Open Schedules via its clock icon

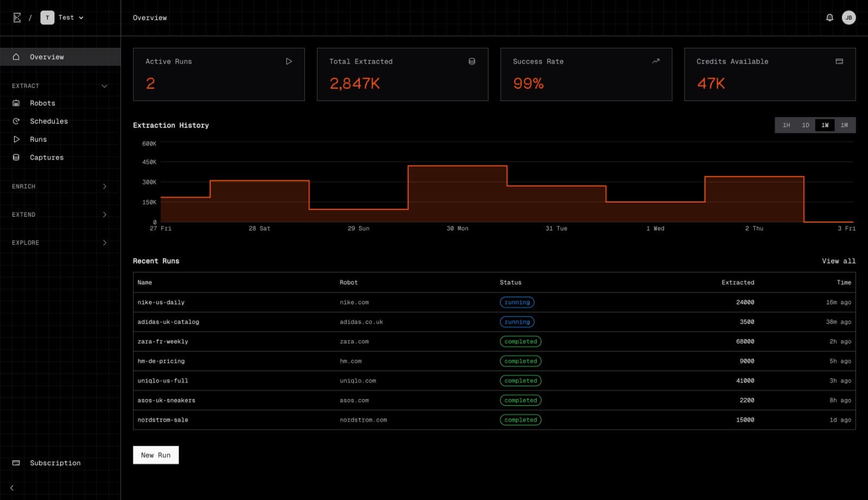click(x=16, y=122)
